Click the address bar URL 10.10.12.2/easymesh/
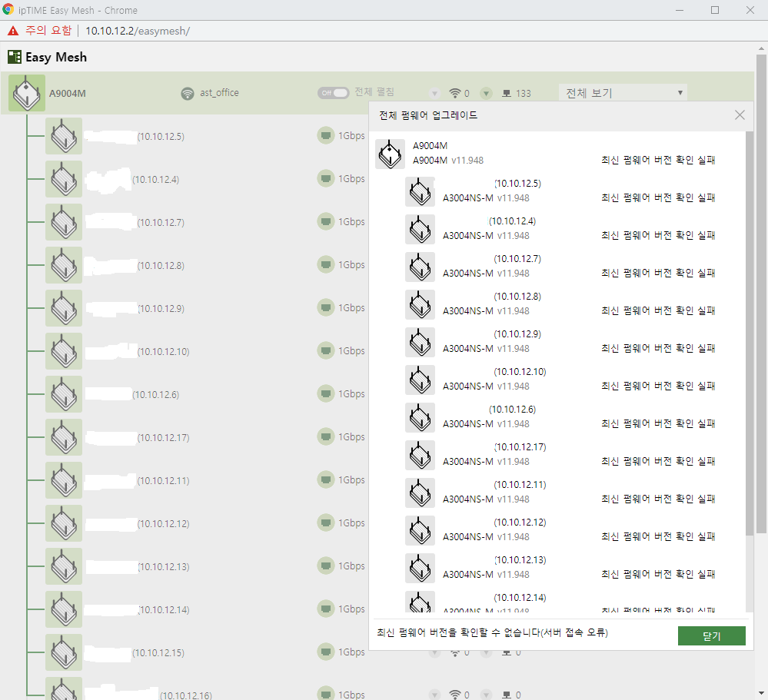Viewport: 768px width, 700px height. 138,31
